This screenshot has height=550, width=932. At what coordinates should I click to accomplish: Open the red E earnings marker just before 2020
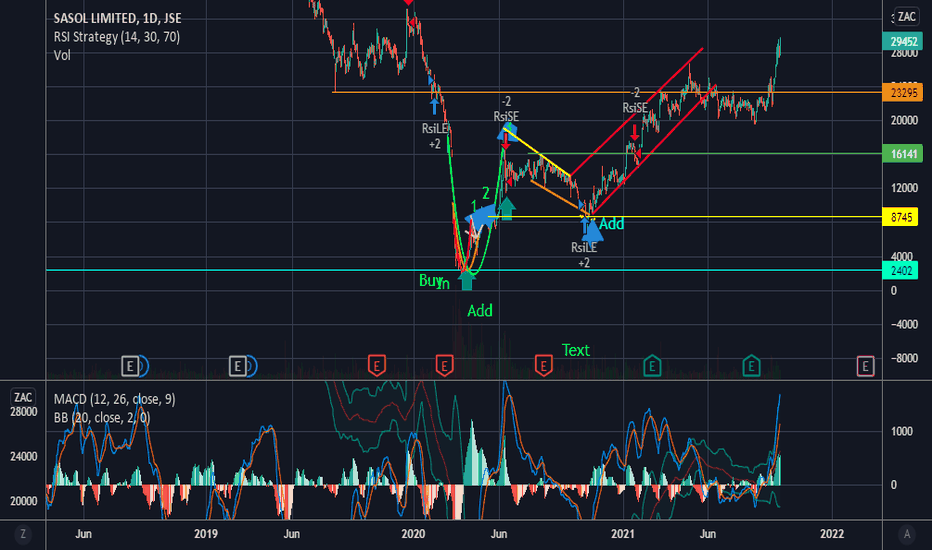point(376,365)
